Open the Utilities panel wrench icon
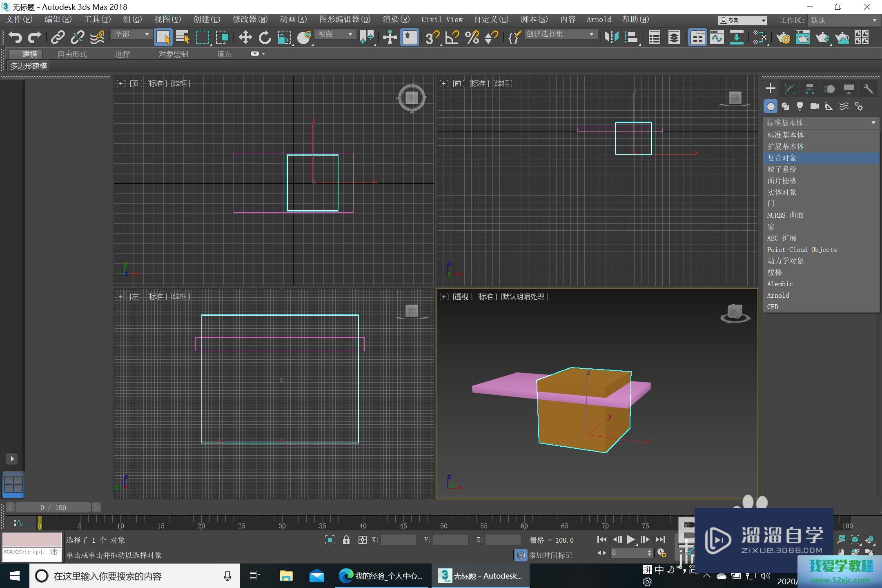 868,89
